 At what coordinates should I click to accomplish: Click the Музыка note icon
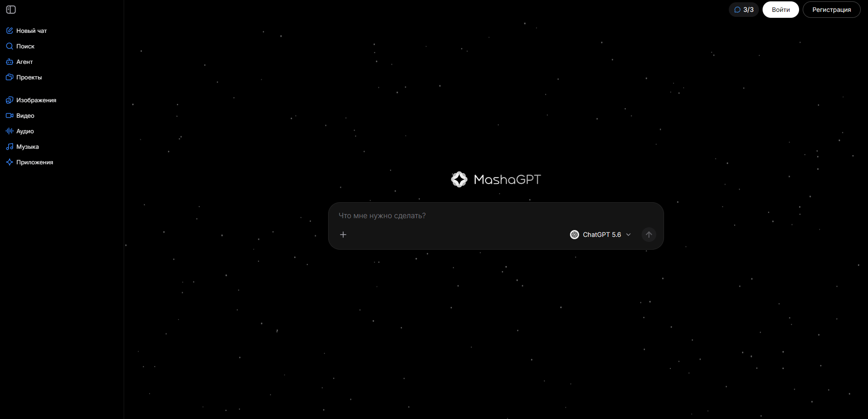pyautogui.click(x=10, y=147)
